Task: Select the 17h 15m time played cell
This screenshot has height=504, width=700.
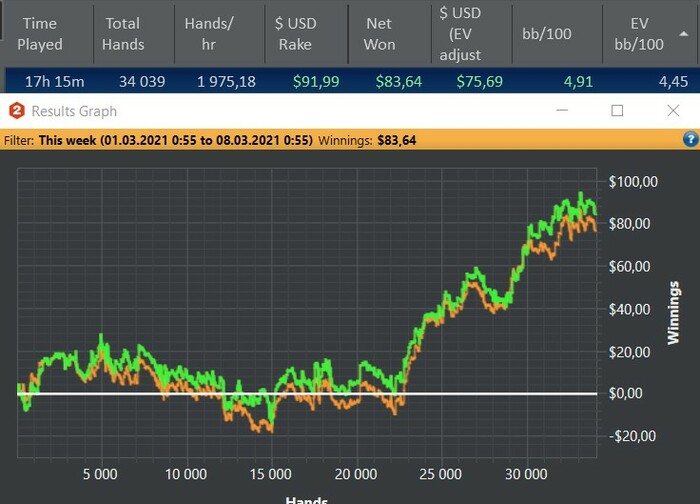Action: click(54, 81)
